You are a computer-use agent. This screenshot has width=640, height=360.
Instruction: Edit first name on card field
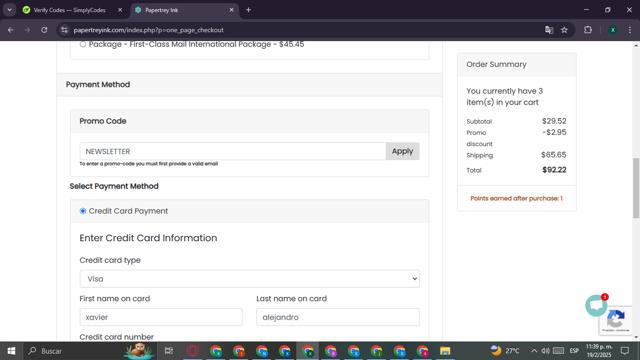coord(161,317)
